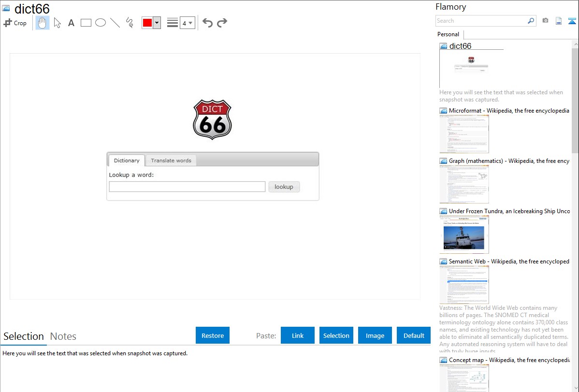This screenshot has width=579, height=392.
Task: Click the Graph (mathematics) title text
Action: [x=509, y=161]
